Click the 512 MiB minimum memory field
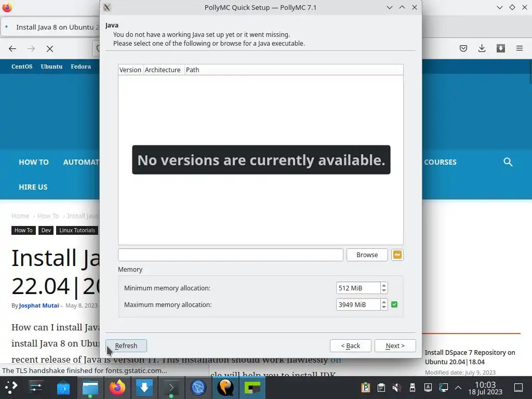This screenshot has height=399, width=532. (x=358, y=288)
